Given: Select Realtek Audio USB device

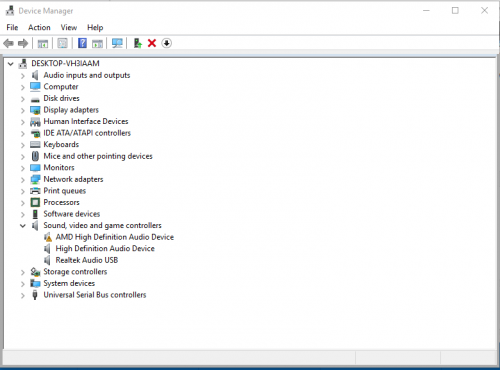Looking at the screenshot, I should pyautogui.click(x=87, y=260).
